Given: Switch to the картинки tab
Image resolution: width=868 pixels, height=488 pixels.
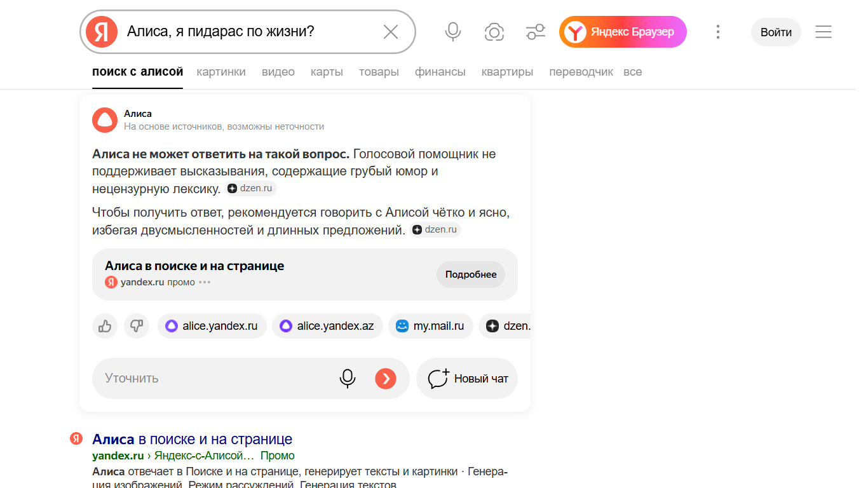Looking at the screenshot, I should point(221,72).
